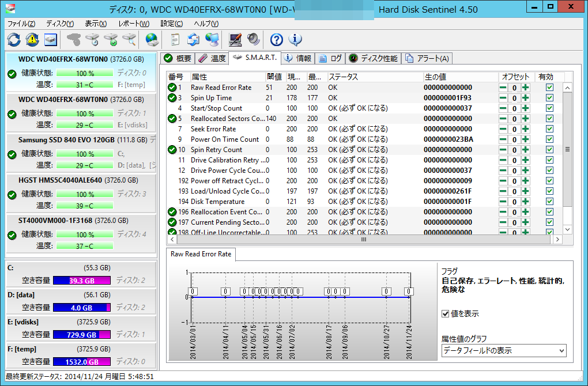The height and width of the screenshot is (386, 588).
Task: Click the health check icon for HGST HMS5C4040ALE640
Action: click(x=12, y=195)
